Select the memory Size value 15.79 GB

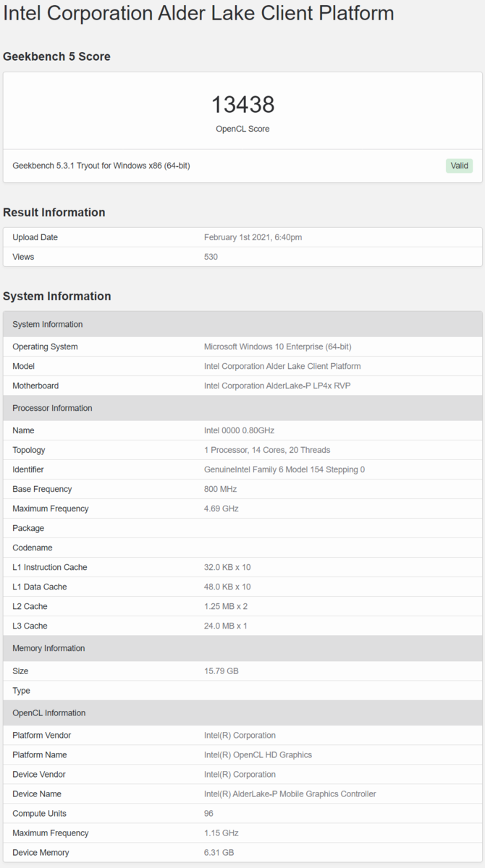coord(222,671)
